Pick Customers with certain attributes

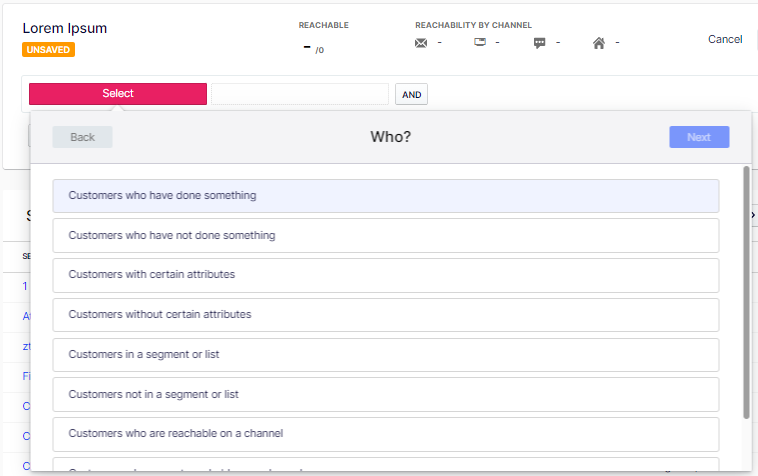click(x=386, y=275)
